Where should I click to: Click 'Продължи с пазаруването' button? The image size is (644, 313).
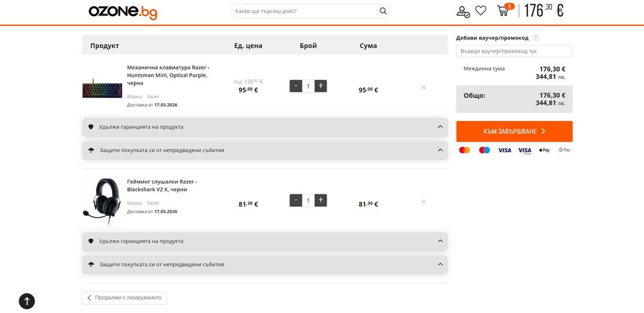point(124,298)
